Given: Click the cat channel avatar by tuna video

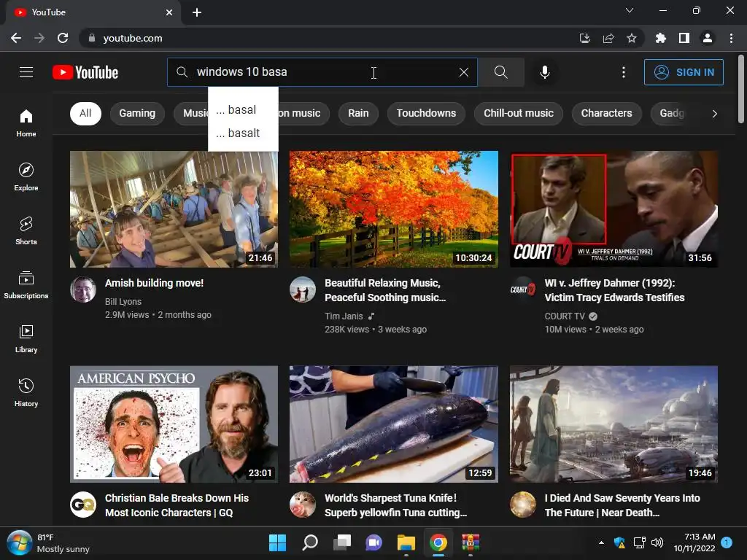Looking at the screenshot, I should coord(303,505).
